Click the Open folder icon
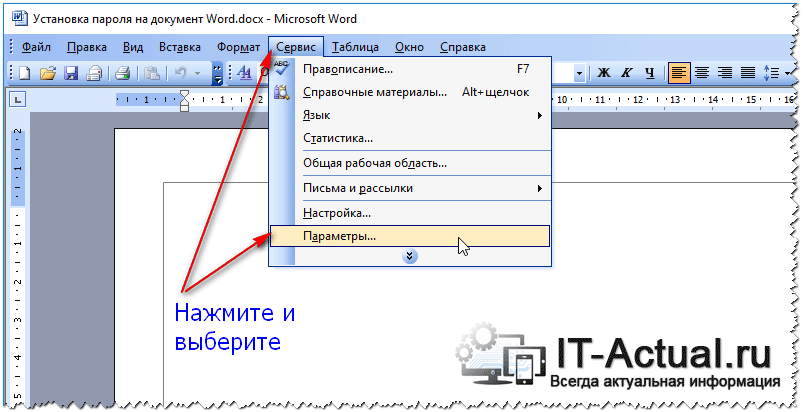The height and width of the screenshot is (412, 803). (48, 73)
